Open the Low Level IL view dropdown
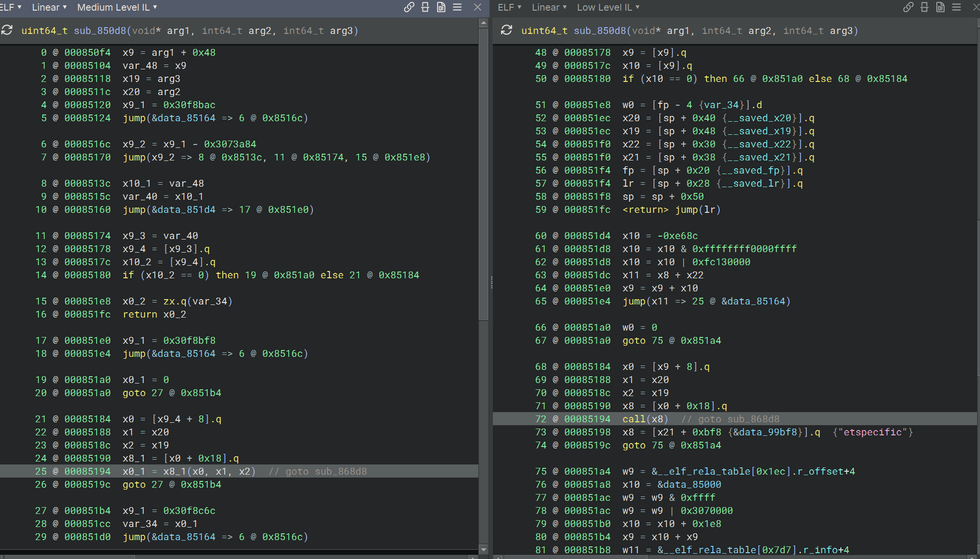This screenshot has height=559, width=980. pos(608,7)
